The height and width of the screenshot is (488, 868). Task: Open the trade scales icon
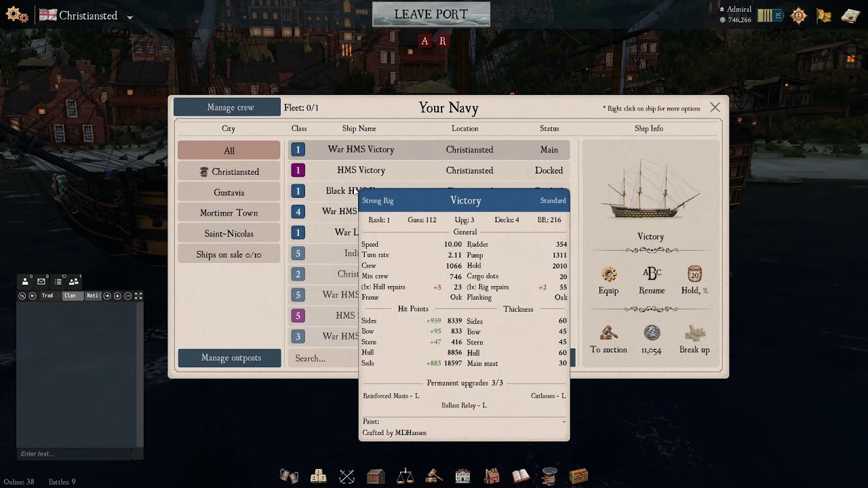(405, 476)
